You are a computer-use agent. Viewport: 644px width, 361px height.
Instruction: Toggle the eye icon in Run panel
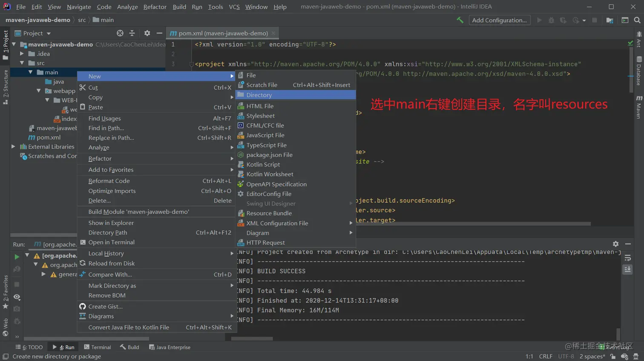pyautogui.click(x=17, y=297)
